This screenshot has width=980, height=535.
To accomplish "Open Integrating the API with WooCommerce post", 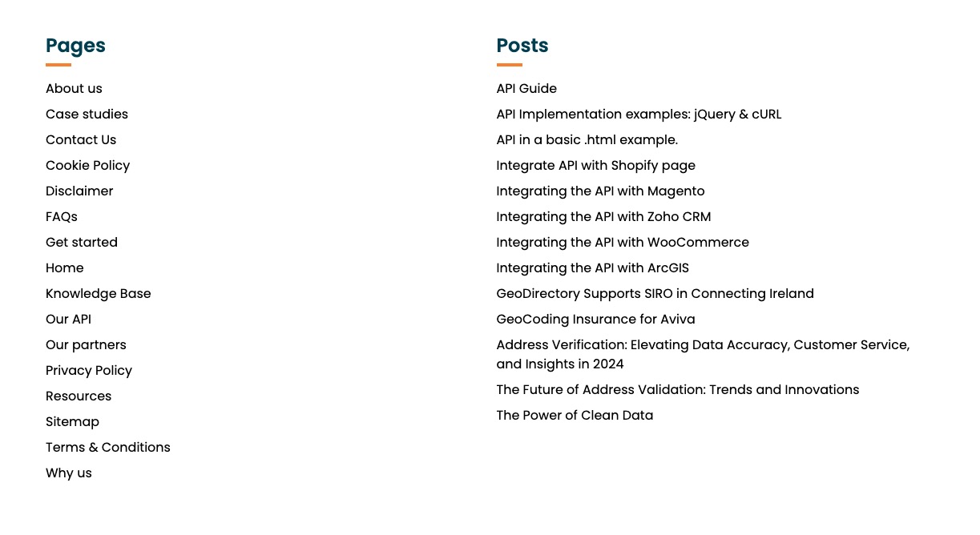I will tap(623, 242).
